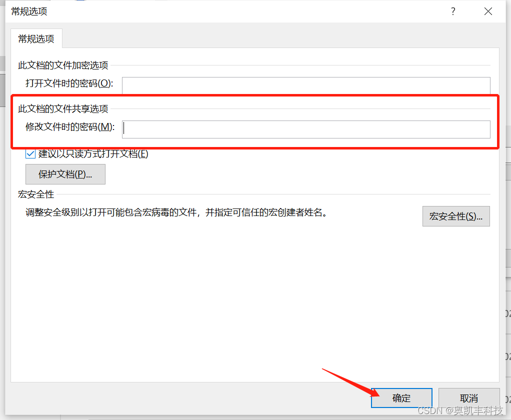Click the 此文档的文件加密选项 heading text

pyautogui.click(x=63, y=65)
